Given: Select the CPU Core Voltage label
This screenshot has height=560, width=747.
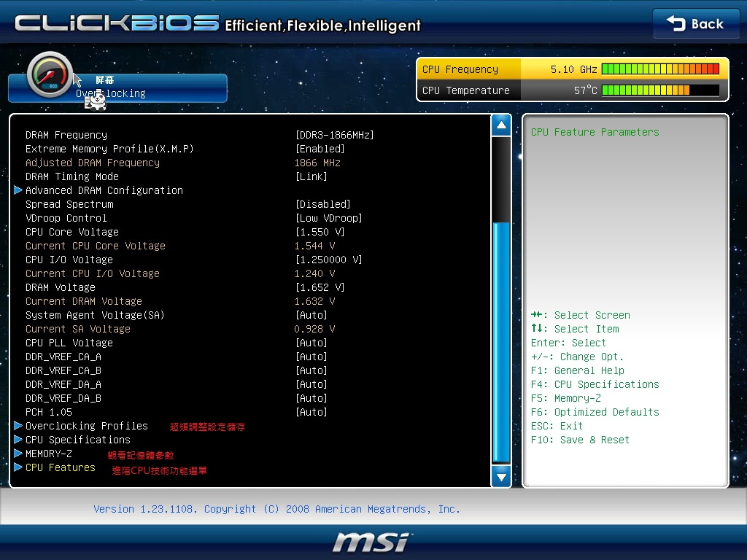Looking at the screenshot, I should click(x=72, y=232).
